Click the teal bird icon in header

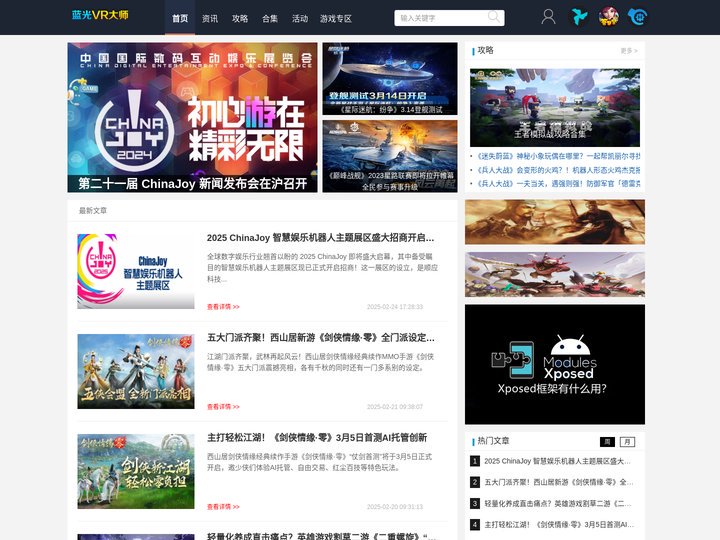coord(579,17)
